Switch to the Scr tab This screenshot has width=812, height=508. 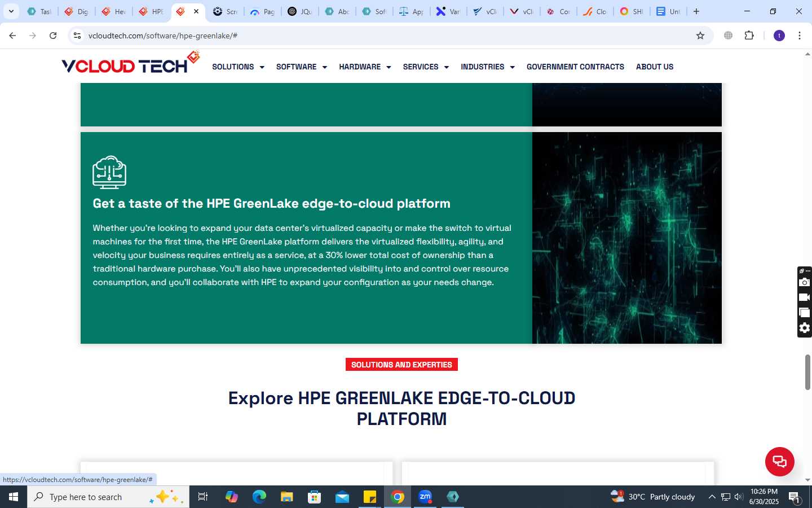(225, 11)
